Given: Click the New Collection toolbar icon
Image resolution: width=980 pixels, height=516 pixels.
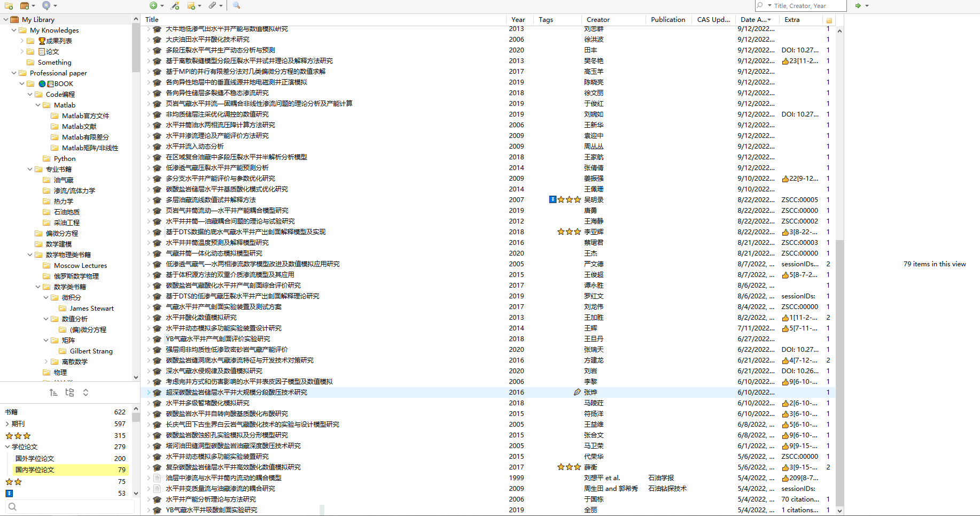Looking at the screenshot, I should [9, 5].
